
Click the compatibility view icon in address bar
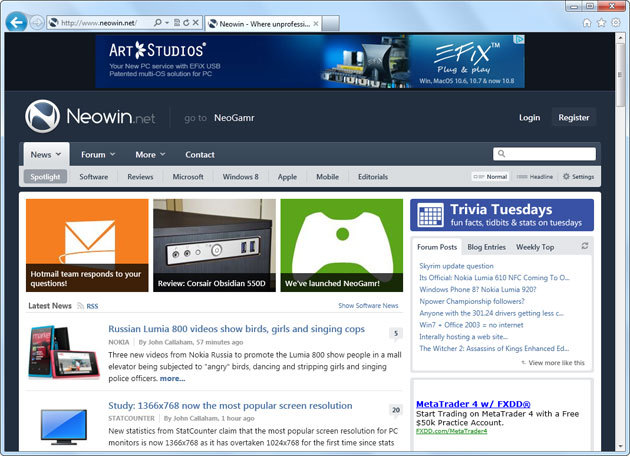coord(177,23)
